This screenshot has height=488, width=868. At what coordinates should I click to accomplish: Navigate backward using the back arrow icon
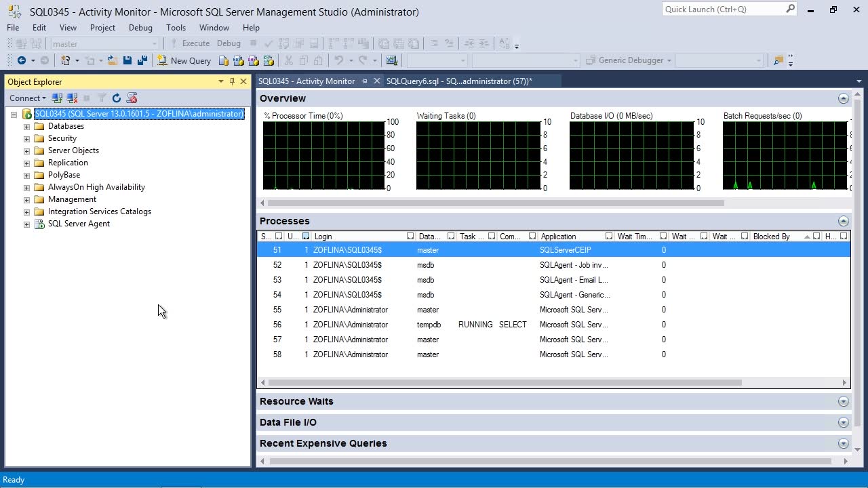[x=22, y=60]
